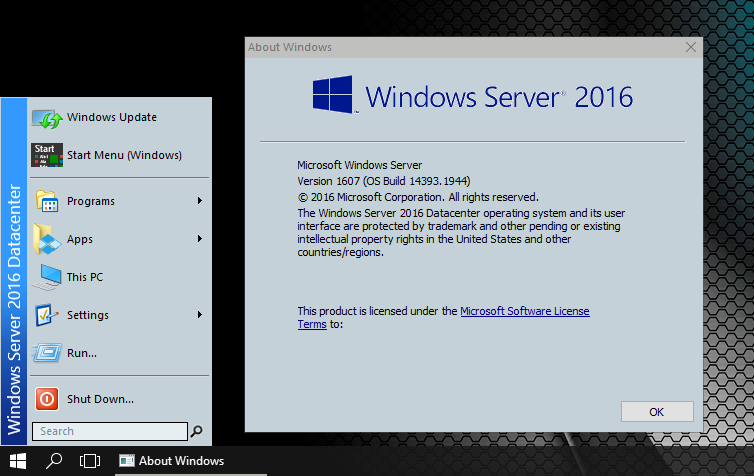Click the vertical 'Windows Server 2016 Datacenter' sidebar text
Image resolution: width=754 pixels, height=476 pixels.
pos(14,309)
